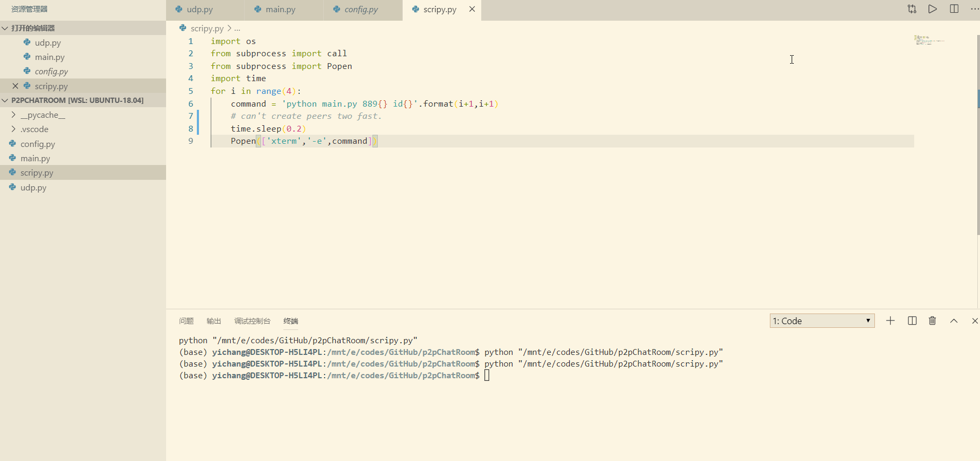Open main.py in the project tree
The width and height of the screenshot is (980, 461).
(x=83, y=158)
